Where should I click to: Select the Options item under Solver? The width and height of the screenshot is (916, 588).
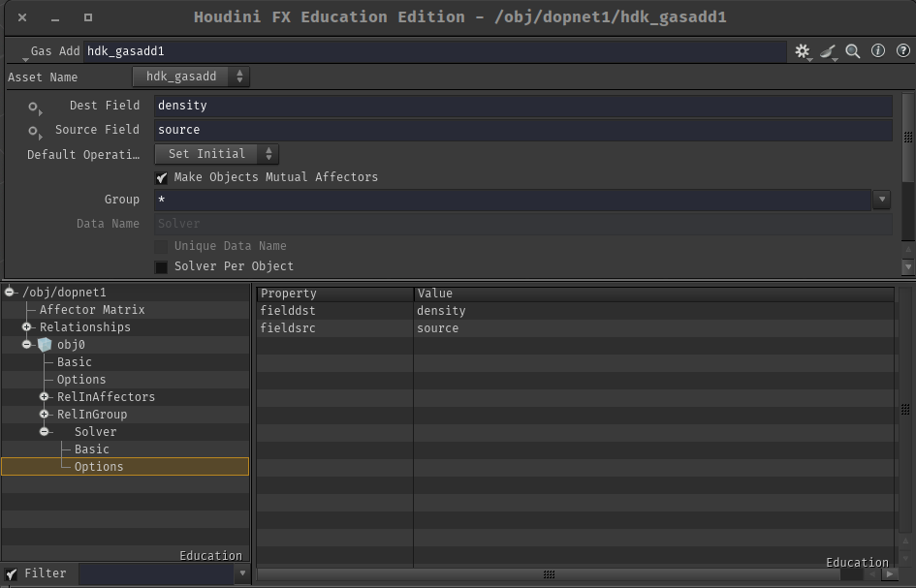(x=99, y=466)
